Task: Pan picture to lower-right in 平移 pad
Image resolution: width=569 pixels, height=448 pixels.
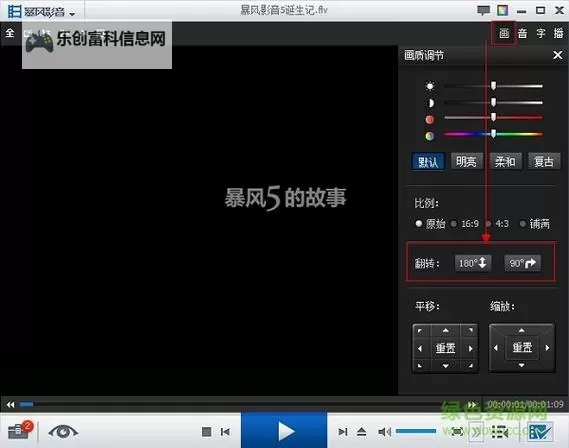Action: (470, 366)
